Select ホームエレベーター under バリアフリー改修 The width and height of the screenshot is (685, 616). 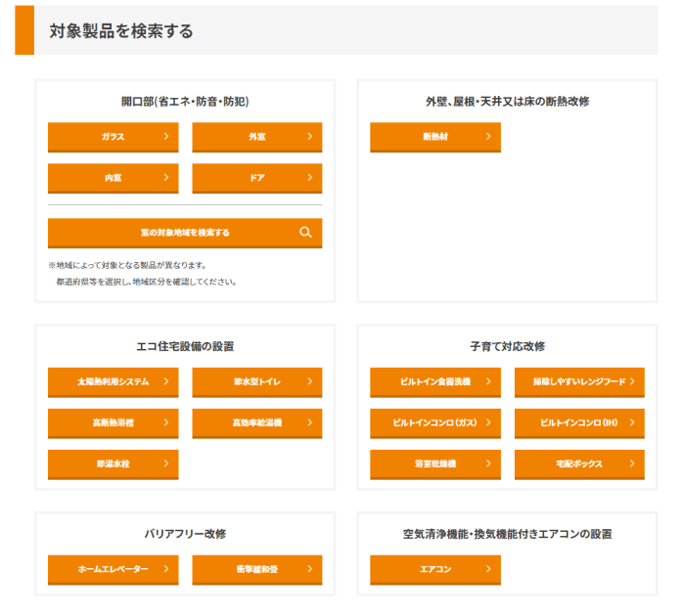113,569
